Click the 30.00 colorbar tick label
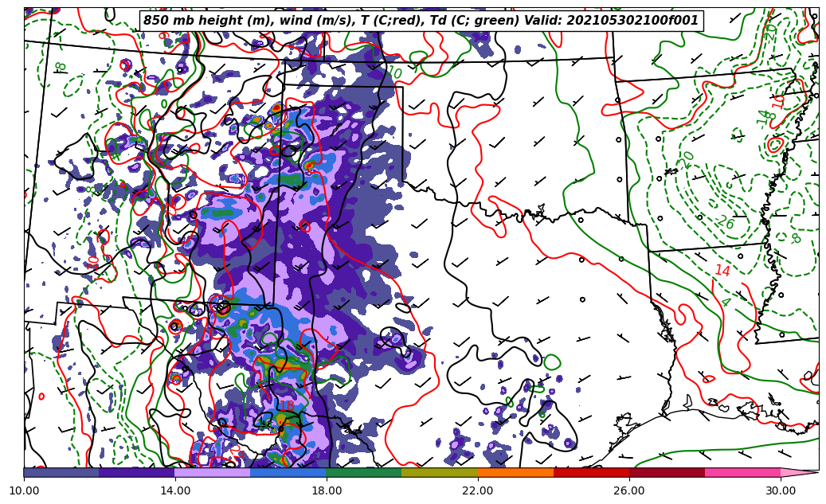The width and height of the screenshot is (826, 504). (781, 490)
